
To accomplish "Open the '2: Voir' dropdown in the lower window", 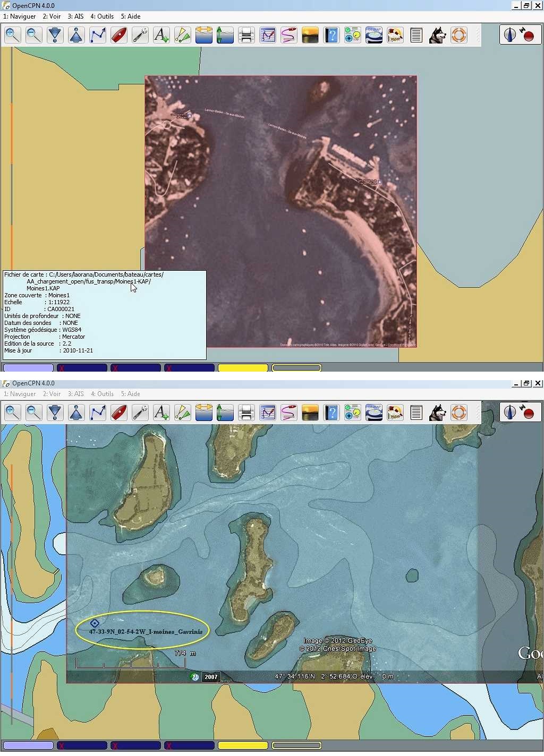I will [52, 394].
